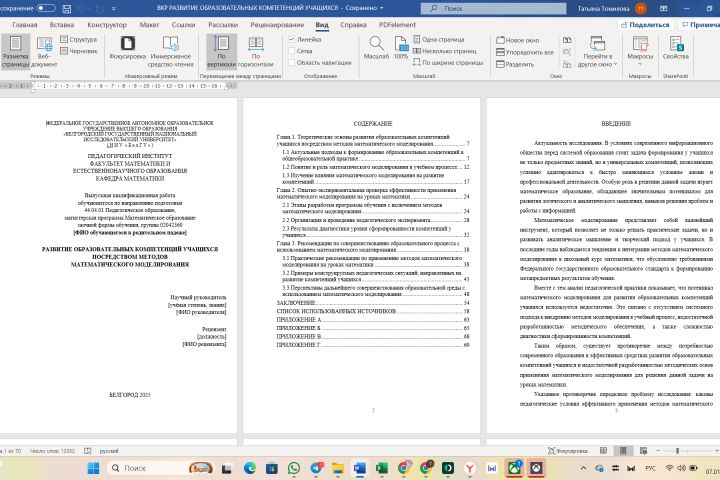Image resolution: width=720 pixels, height=480 pixels.
Task: Click the Число слов word count
Action: (52, 451)
